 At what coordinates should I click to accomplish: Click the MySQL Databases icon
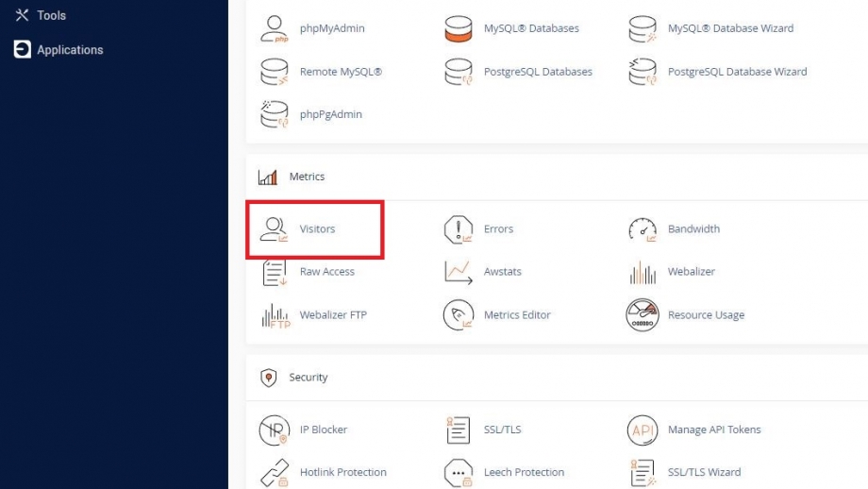click(x=459, y=29)
